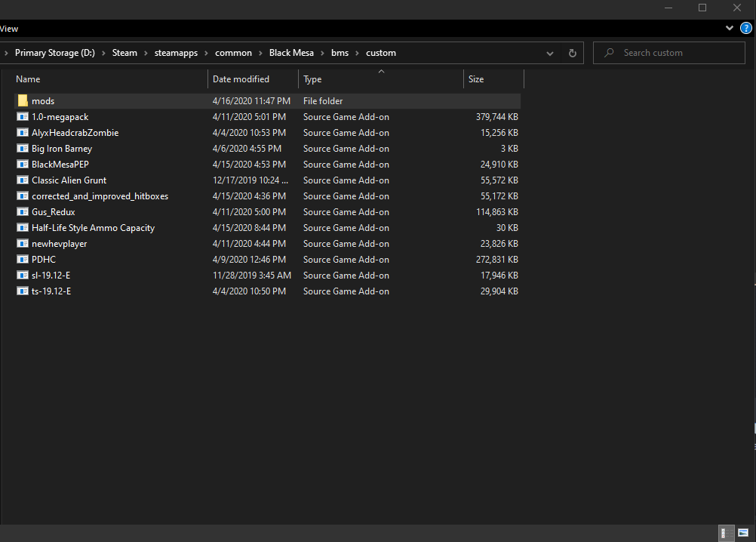Expand the chevron after Primary Storage (D:)
The width and height of the screenshot is (756, 542).
pyautogui.click(x=103, y=53)
